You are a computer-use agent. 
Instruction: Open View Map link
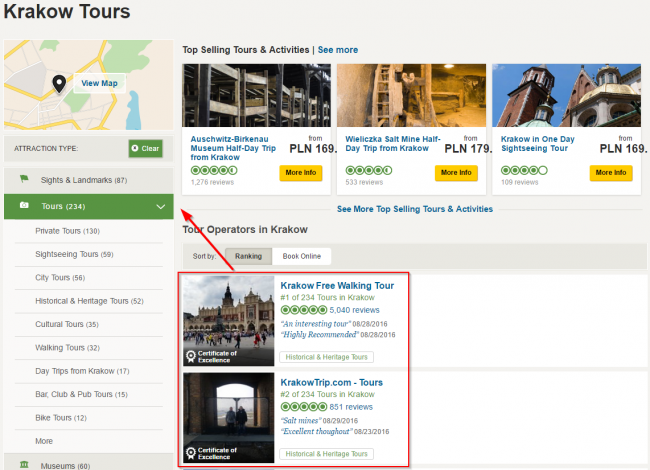[x=99, y=83]
